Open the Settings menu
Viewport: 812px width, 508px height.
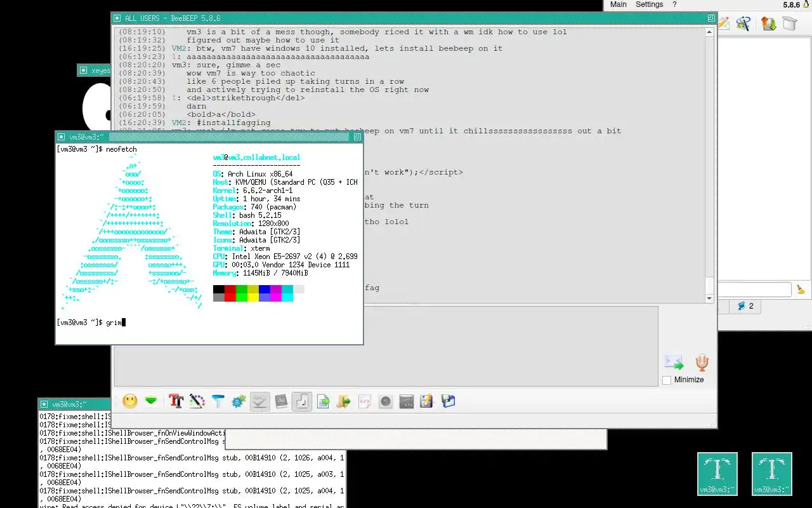[x=650, y=4]
